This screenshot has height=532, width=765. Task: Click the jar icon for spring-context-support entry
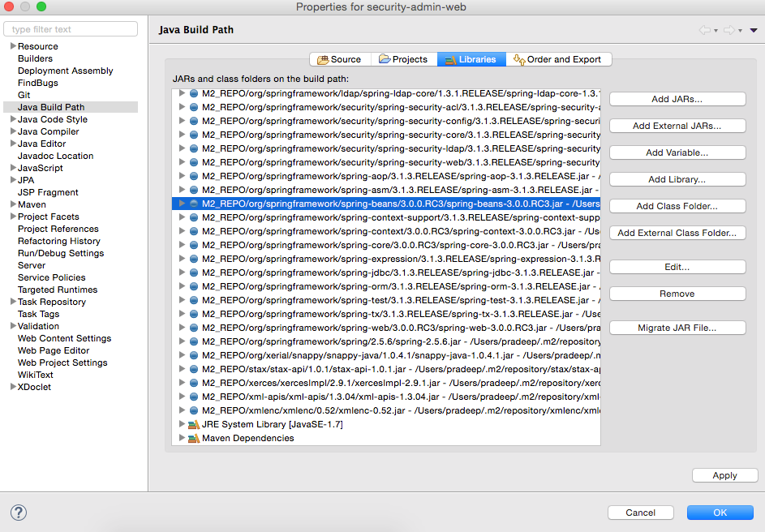tap(194, 217)
